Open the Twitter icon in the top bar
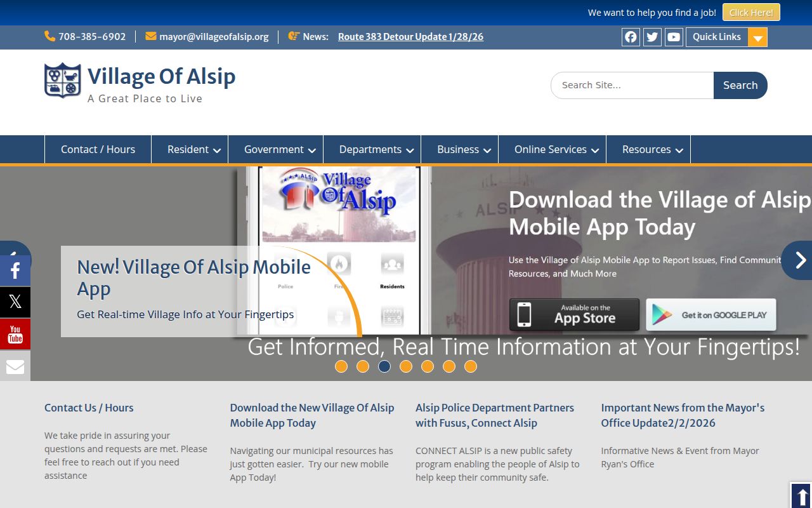 point(652,37)
